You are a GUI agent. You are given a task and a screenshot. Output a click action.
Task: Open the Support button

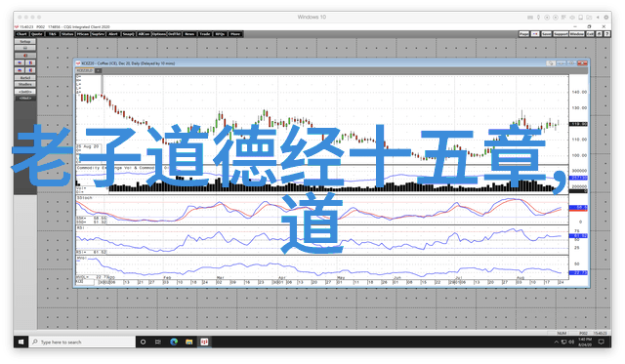coord(561,34)
